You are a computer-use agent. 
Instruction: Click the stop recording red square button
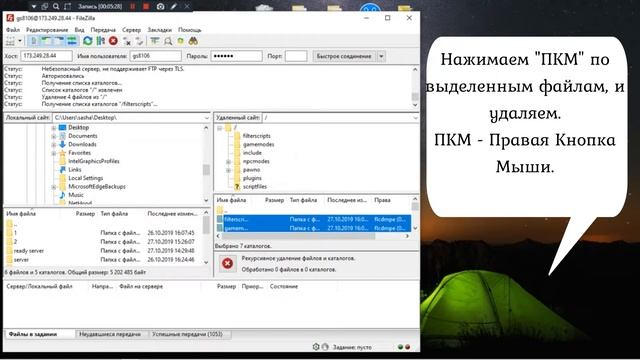point(146,7)
